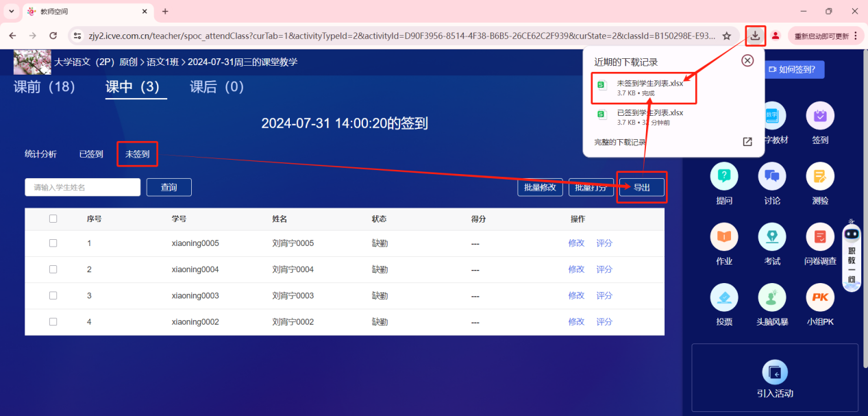Click the browser downloads toolbar icon

click(755, 36)
